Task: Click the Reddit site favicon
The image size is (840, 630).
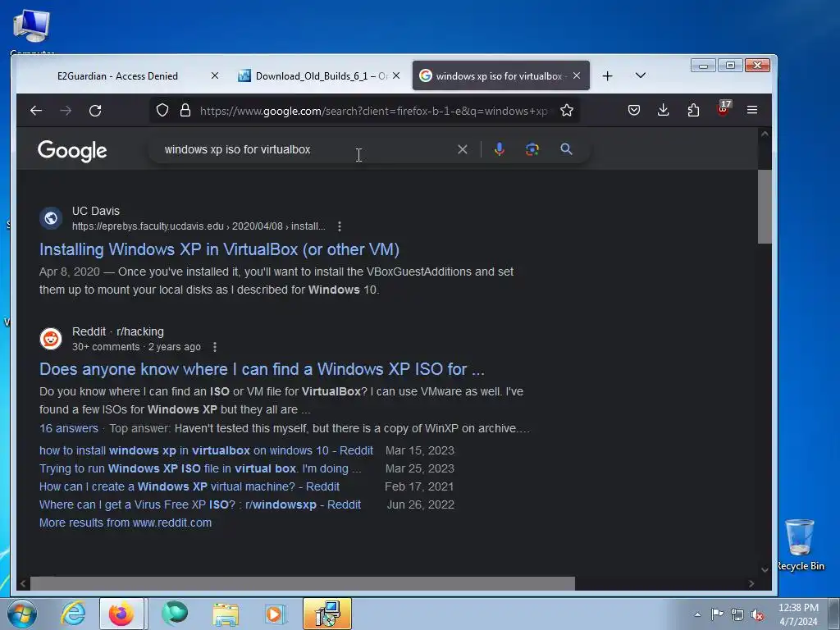Action: pos(51,339)
